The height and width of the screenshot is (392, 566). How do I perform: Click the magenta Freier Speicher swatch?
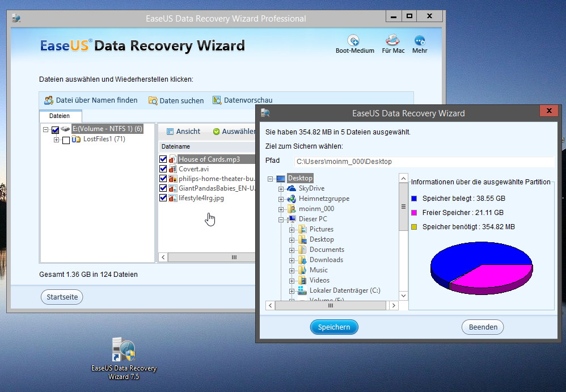coord(414,213)
